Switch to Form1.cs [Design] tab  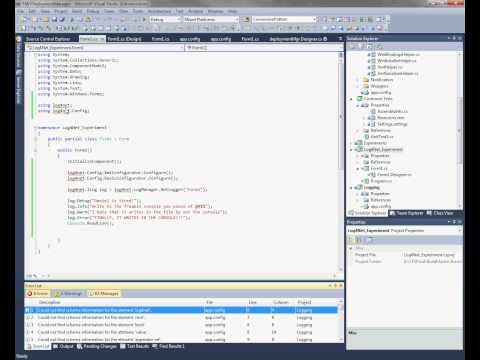[124, 39]
